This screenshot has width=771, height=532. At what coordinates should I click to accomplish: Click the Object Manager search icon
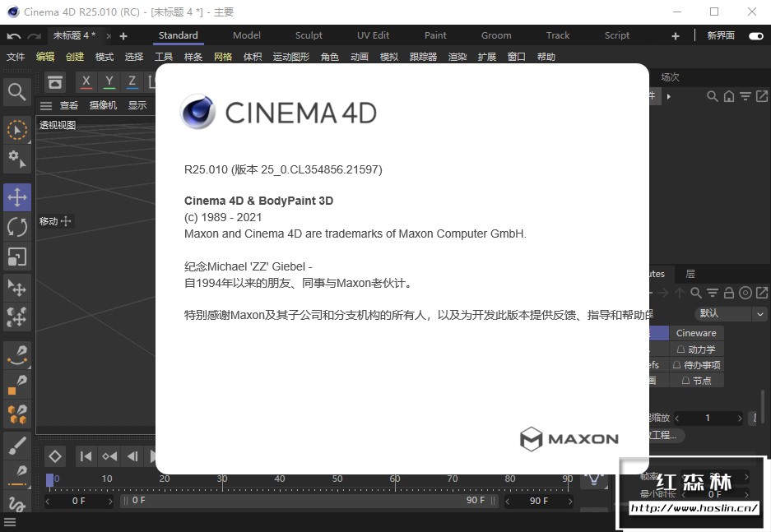(712, 96)
